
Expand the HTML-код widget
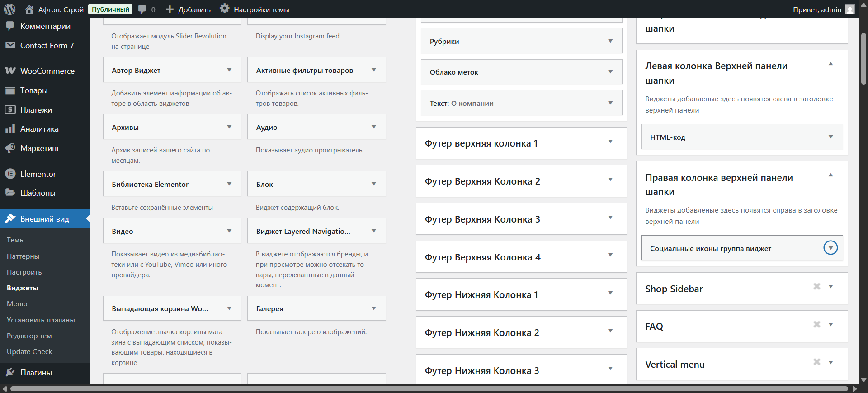pyautogui.click(x=830, y=137)
